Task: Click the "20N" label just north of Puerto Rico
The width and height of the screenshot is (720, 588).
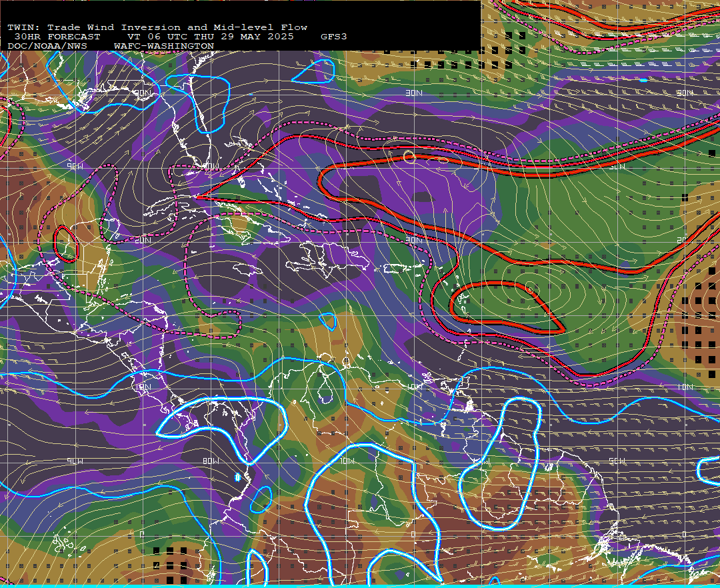Action: click(414, 240)
